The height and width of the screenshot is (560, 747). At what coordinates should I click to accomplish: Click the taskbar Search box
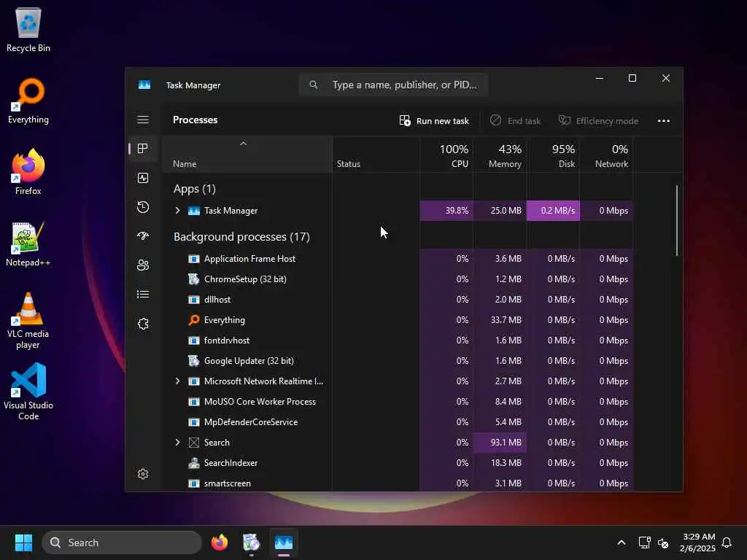(122, 542)
